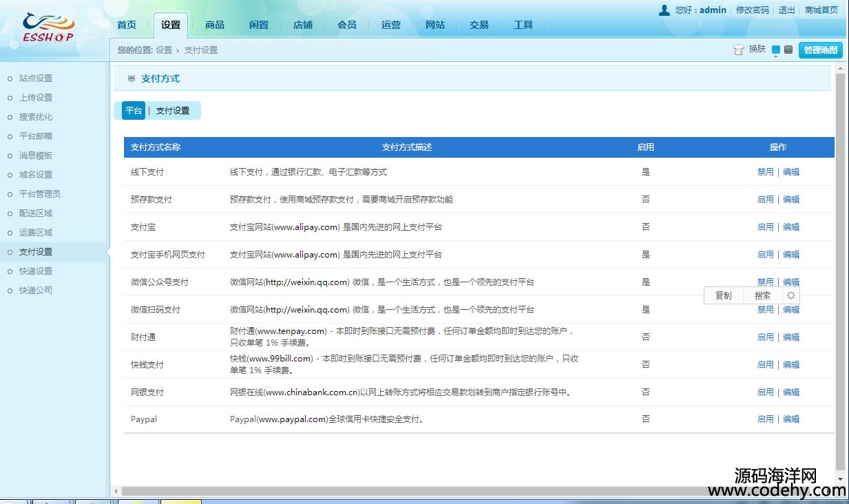Open 平台邮箱 in the sidebar
Screen dimensions: 849x504
(x=36, y=136)
